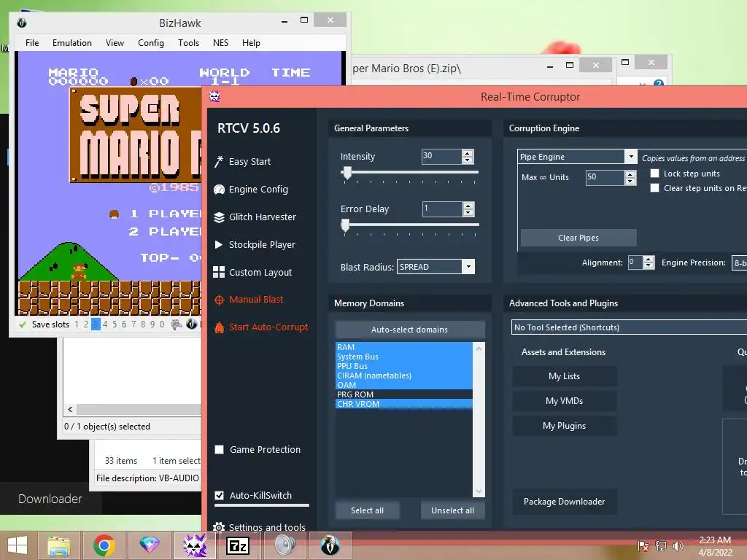Screen dimensions: 747x560
Task: Open the speaker app on taskbar
Action: point(285,545)
